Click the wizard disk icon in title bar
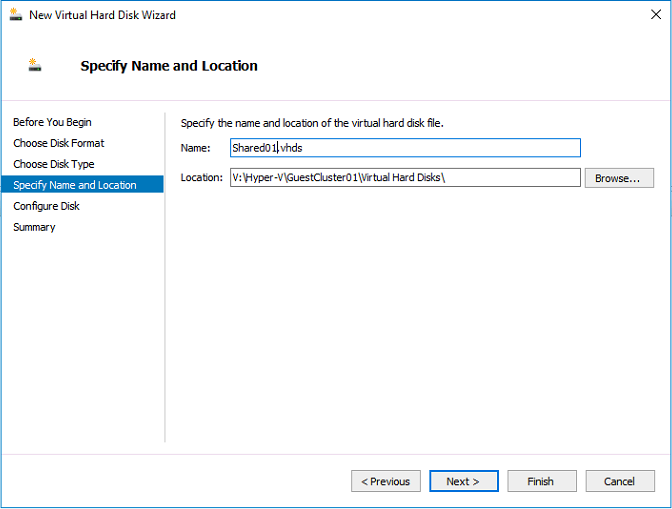 coord(16,15)
